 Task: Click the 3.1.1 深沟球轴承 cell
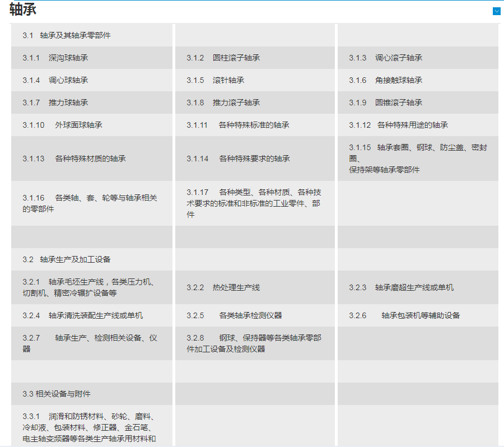pos(92,58)
